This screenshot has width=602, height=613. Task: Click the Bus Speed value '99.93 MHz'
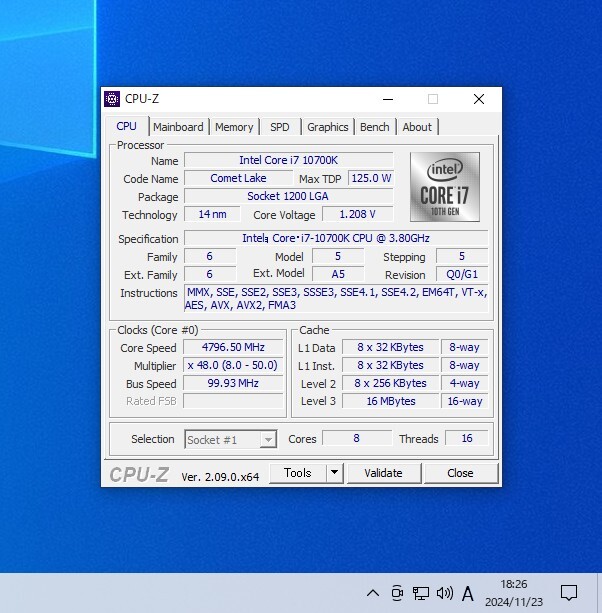pyautogui.click(x=233, y=383)
